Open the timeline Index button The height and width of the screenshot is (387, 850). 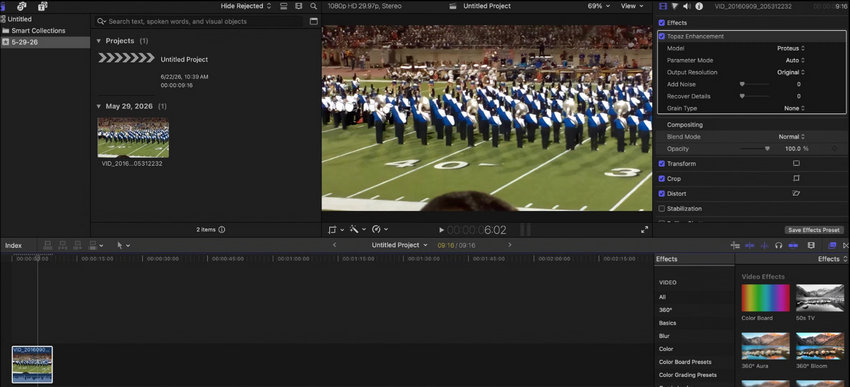[14, 246]
